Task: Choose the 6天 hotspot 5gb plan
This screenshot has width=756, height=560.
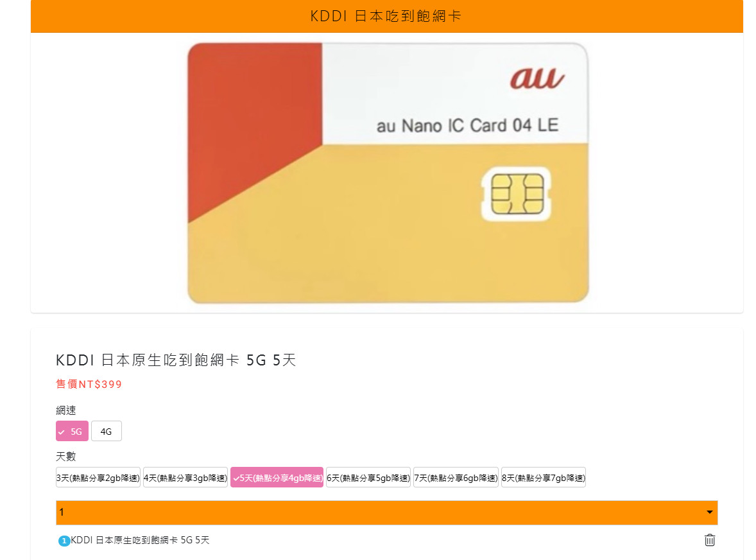Action: 368,478
